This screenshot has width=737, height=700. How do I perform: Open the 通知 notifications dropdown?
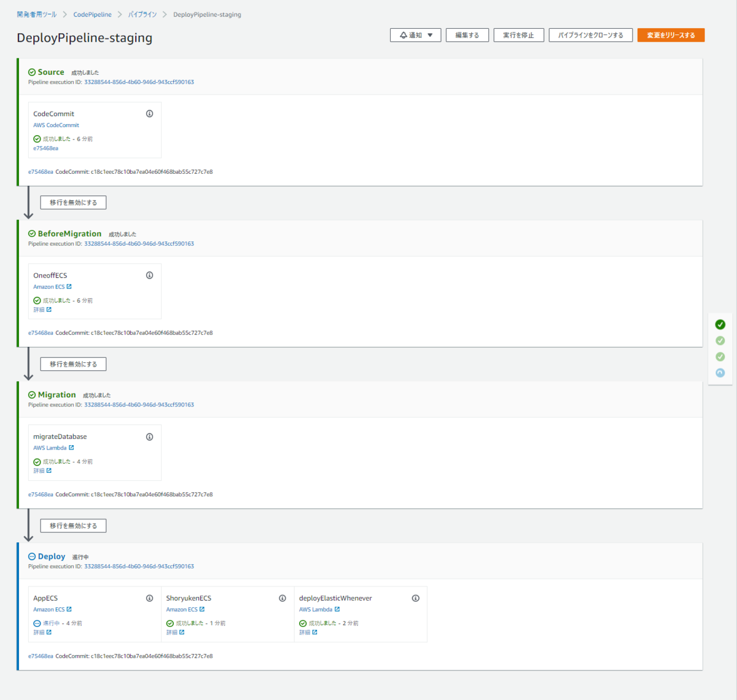click(x=416, y=35)
